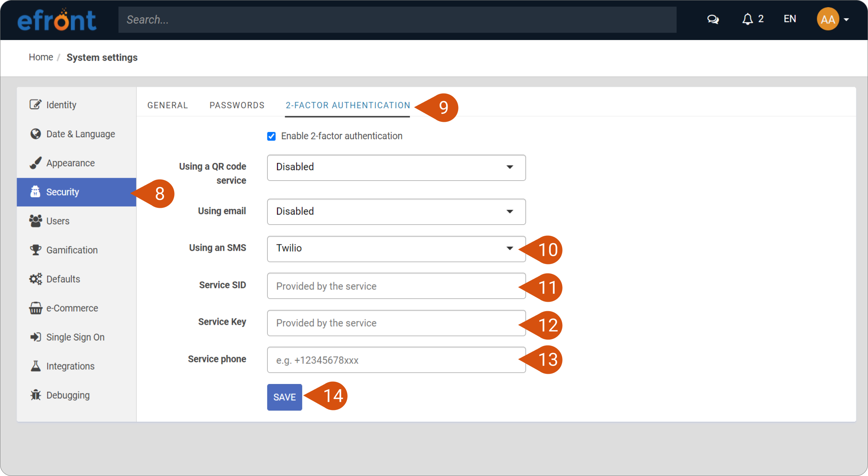Click the e-Commerce basket icon
Viewport: 868px width, 476px height.
[35, 308]
